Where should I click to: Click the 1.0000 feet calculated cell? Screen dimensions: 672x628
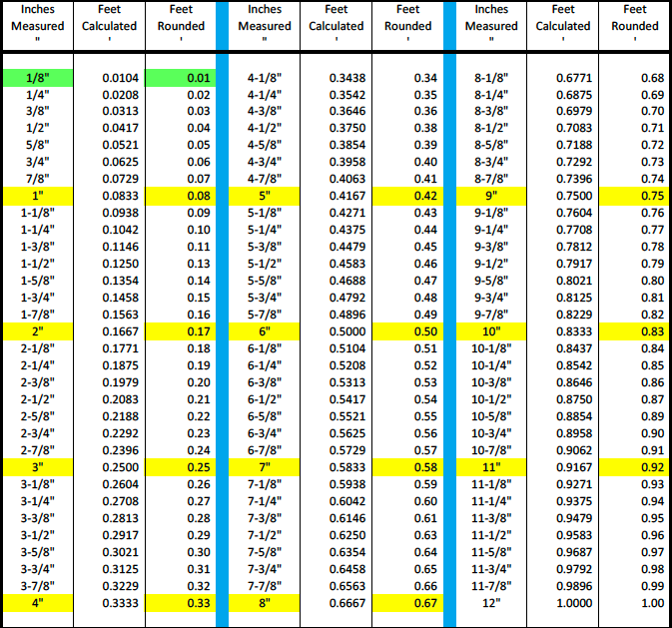click(x=574, y=603)
